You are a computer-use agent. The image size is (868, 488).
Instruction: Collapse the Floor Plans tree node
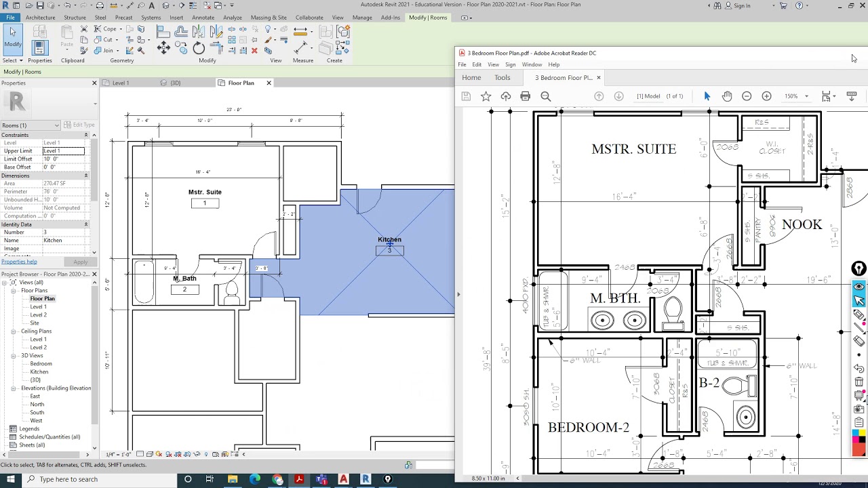(13, 291)
